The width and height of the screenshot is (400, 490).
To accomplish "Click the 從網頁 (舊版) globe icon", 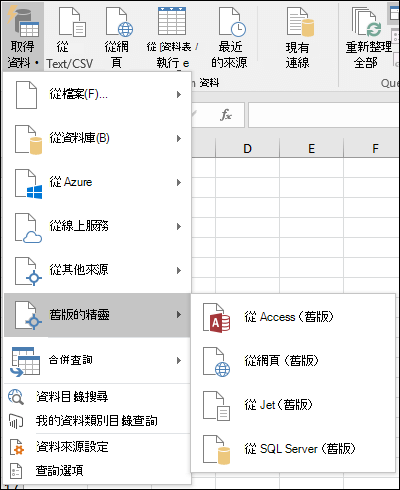I will point(217,362).
